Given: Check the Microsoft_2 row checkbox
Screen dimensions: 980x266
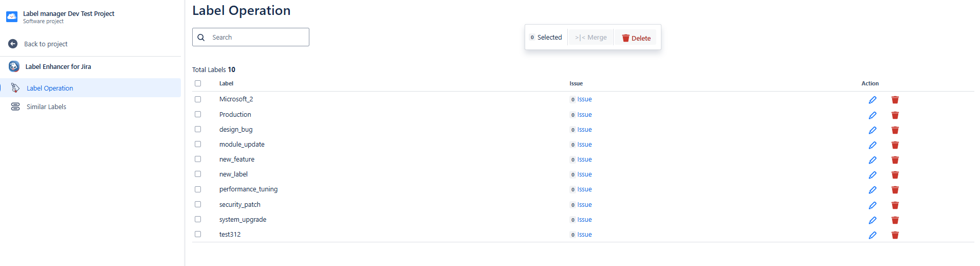Looking at the screenshot, I should [198, 99].
